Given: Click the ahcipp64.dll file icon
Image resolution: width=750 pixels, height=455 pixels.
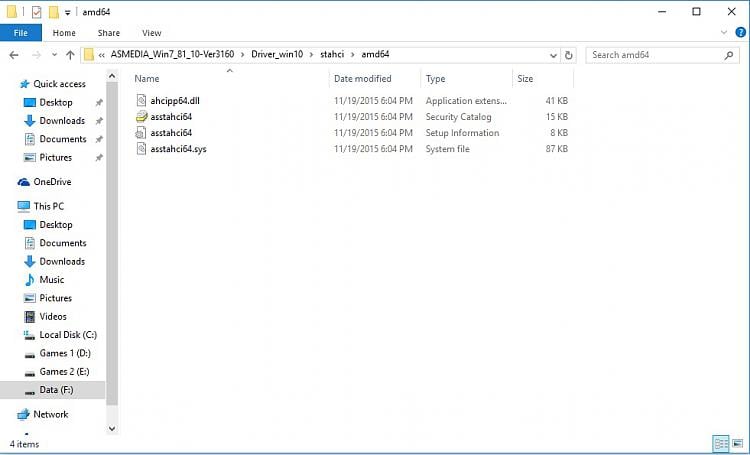Looking at the screenshot, I should 141,100.
